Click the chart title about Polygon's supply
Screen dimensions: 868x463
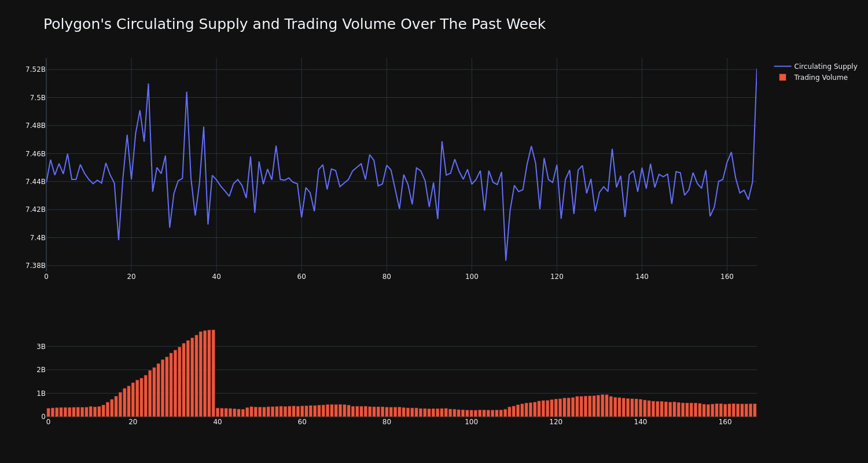tap(295, 24)
